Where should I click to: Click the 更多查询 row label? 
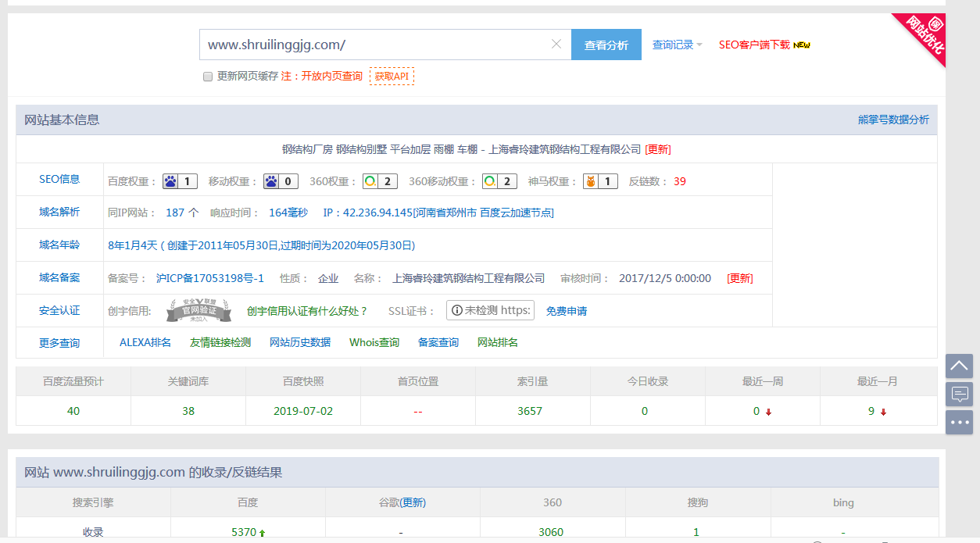pos(59,343)
